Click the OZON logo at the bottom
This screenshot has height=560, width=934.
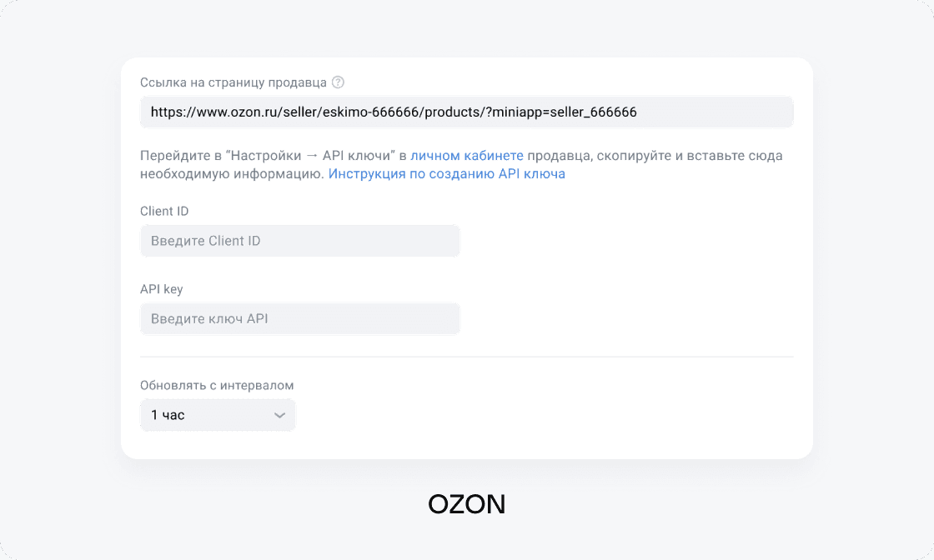[466, 503]
